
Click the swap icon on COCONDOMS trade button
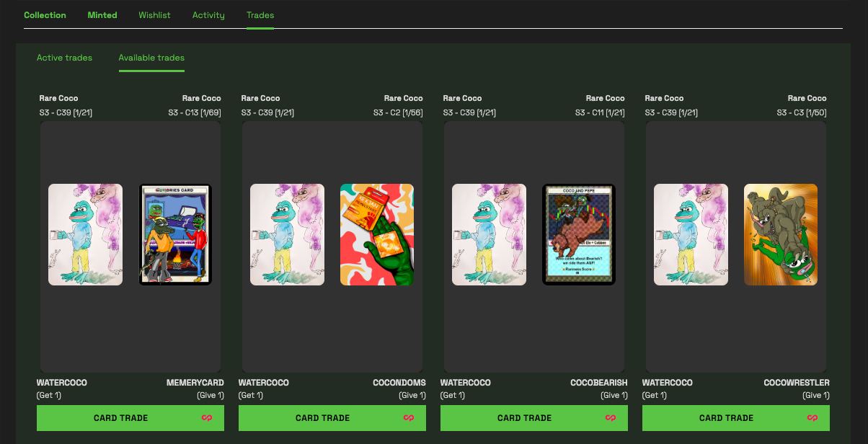409,418
